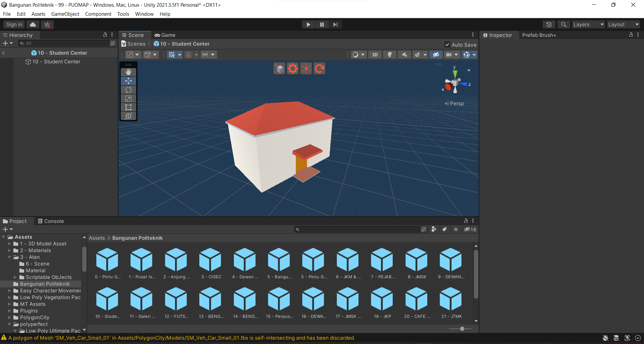Screen dimensions: 644x344
Task: Expand the MT Assets folder
Action: pyautogui.click(x=10, y=304)
